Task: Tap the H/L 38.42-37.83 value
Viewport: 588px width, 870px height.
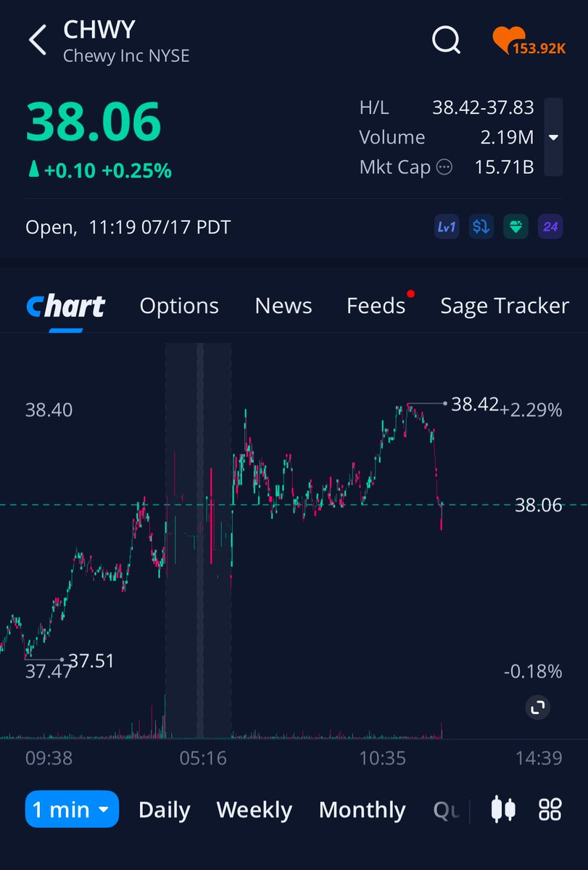Action: (483, 108)
